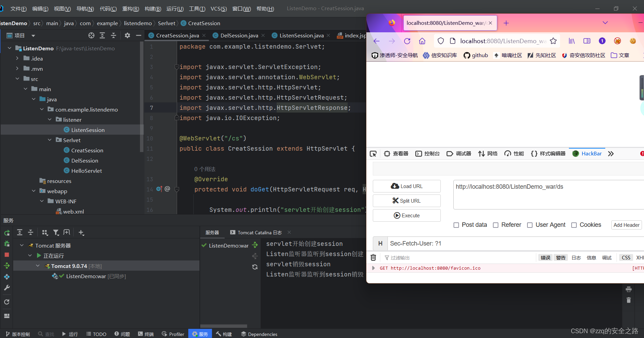Open services filter funnel icon

[56, 233]
